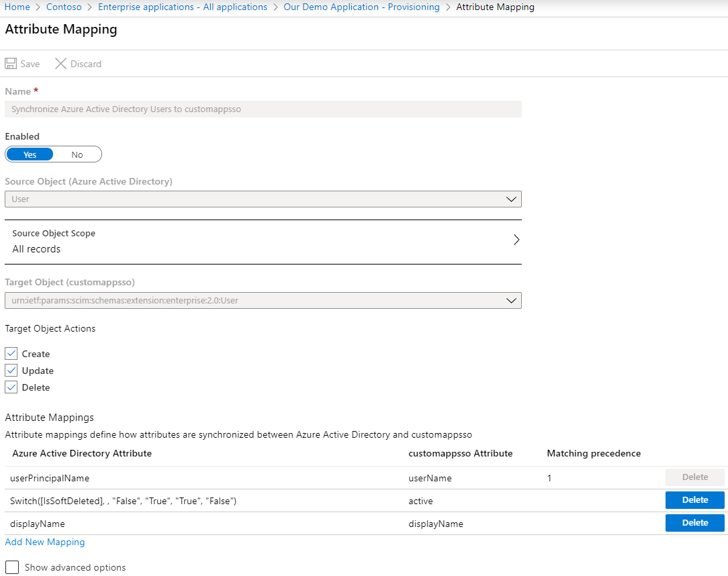Delete the displayName attribute mapping
The image size is (728, 576).
coord(694,523)
